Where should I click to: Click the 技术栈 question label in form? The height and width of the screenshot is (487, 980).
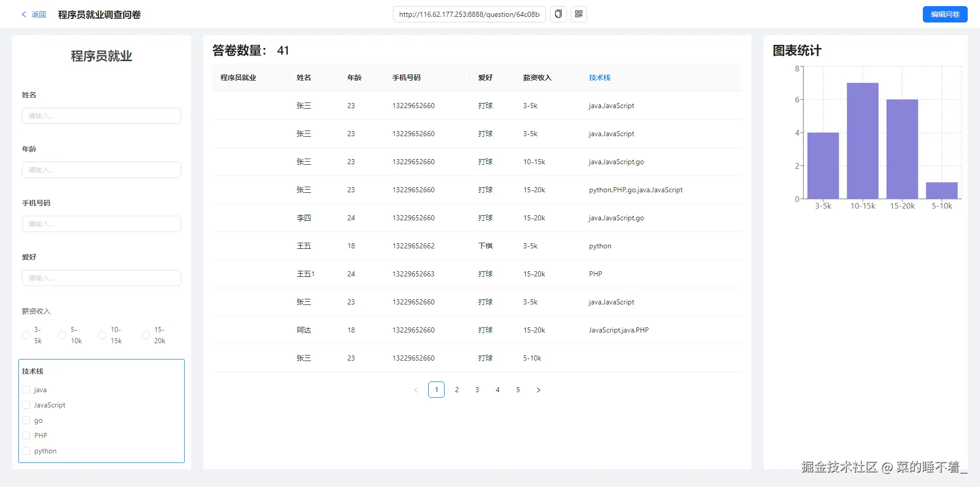(33, 371)
